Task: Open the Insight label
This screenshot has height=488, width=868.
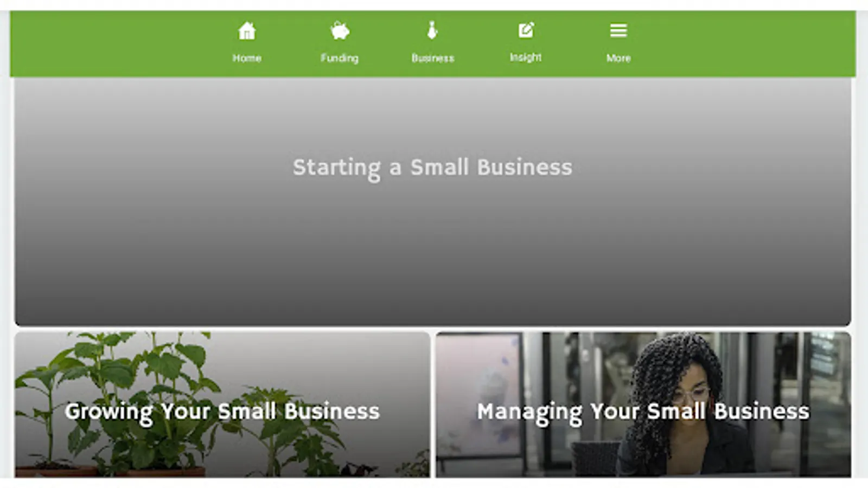Action: pos(526,57)
